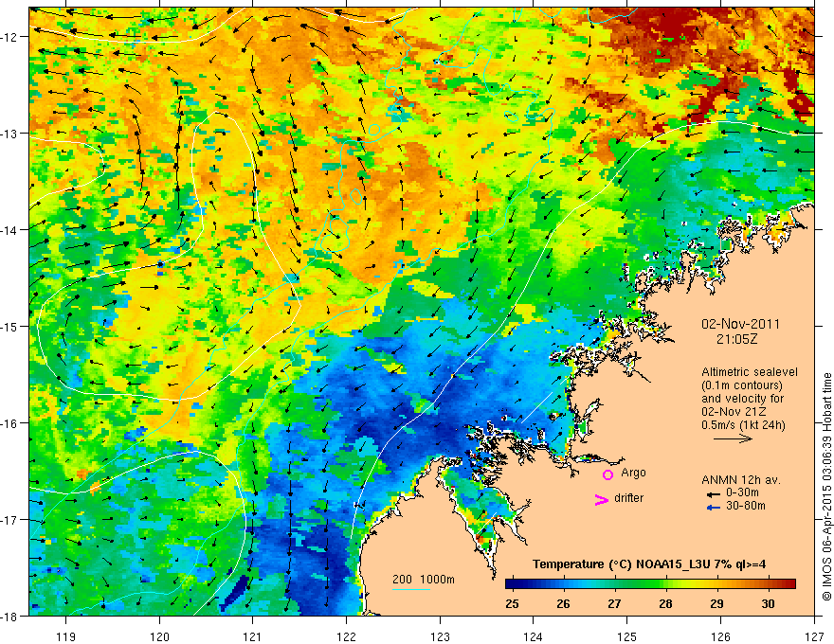Click the blue 30-80m legend arrow
The width and height of the screenshot is (834, 644).
713,508
